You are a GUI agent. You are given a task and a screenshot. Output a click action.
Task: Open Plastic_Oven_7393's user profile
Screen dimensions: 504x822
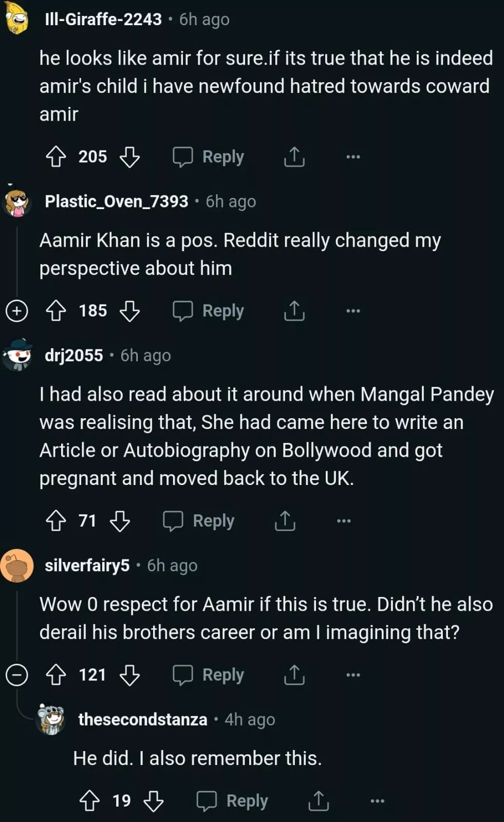click(116, 201)
